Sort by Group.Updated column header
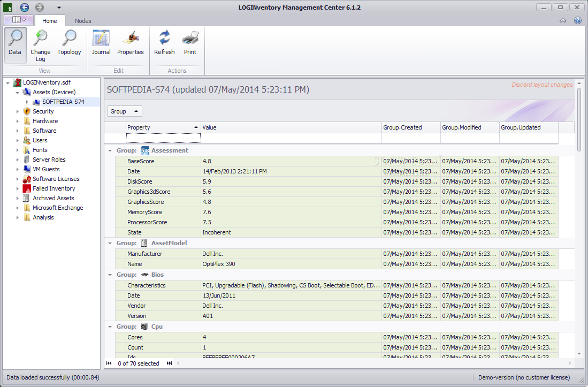The height and width of the screenshot is (387, 588). [x=529, y=127]
